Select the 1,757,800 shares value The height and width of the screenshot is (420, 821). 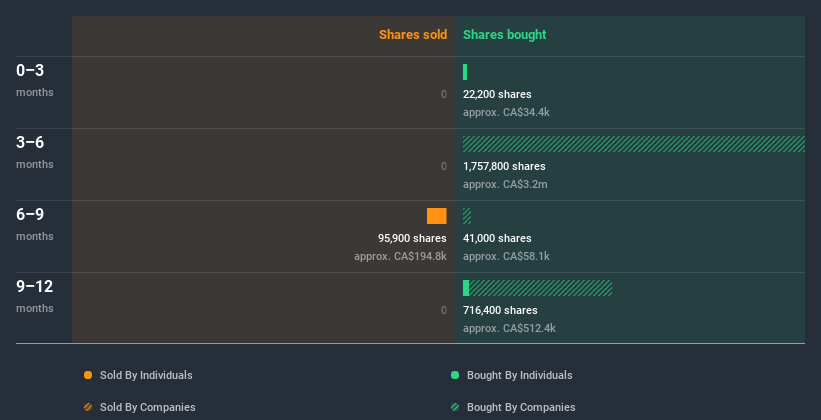504,166
